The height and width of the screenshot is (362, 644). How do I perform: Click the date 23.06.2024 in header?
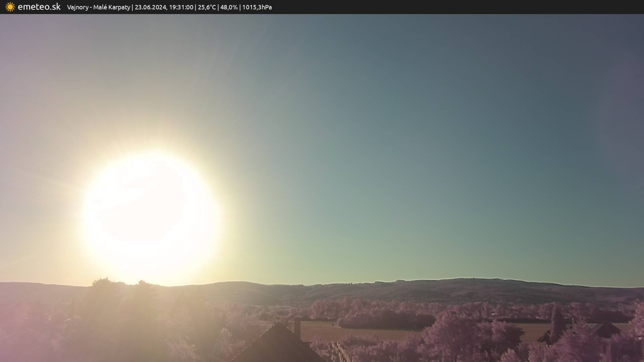tap(150, 7)
